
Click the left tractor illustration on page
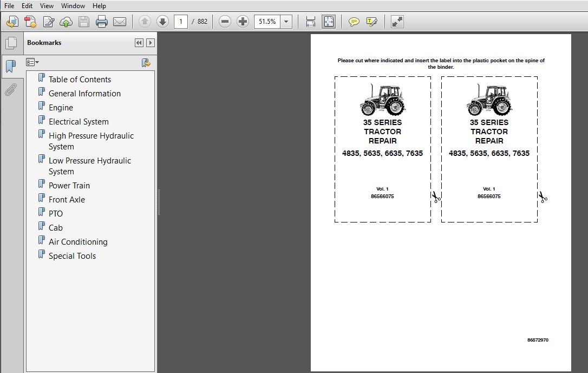pos(382,100)
